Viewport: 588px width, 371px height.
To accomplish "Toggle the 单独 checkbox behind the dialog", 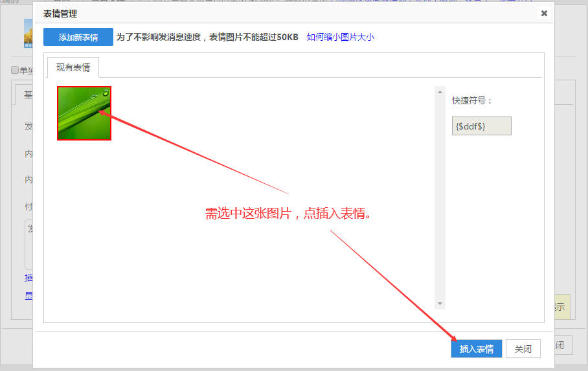I will coord(15,71).
